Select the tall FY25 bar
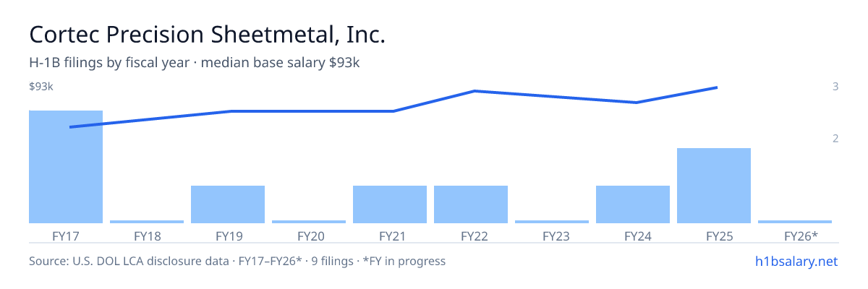 pyautogui.click(x=714, y=186)
